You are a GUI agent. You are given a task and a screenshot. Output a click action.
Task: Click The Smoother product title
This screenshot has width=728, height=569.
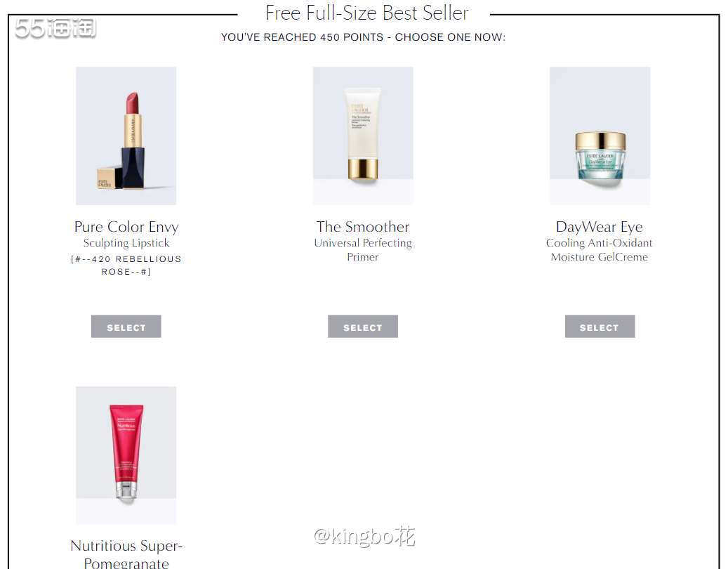[x=363, y=227]
